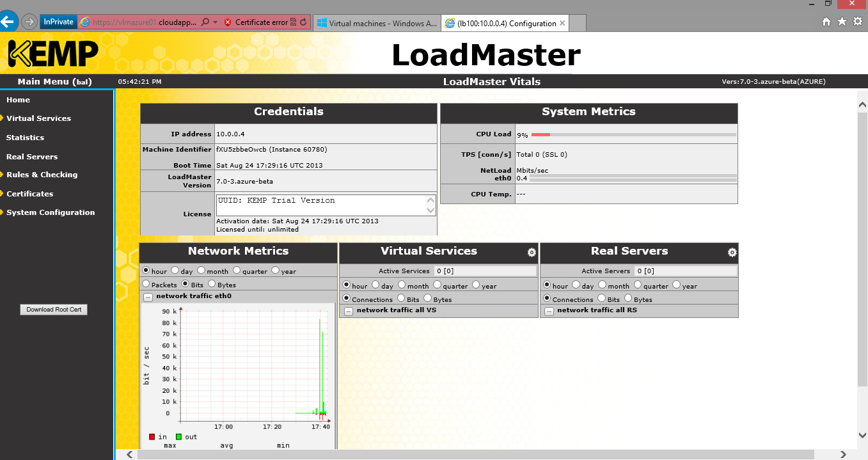Click the https://vlmazure01.cloudapp address field
The width and height of the screenshot is (868, 460).
pos(145,22)
